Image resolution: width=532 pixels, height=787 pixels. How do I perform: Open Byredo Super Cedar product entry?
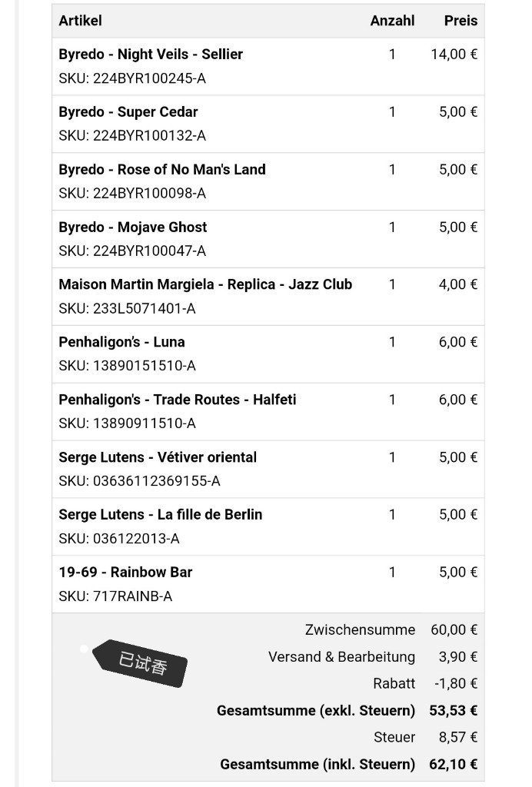(128, 112)
